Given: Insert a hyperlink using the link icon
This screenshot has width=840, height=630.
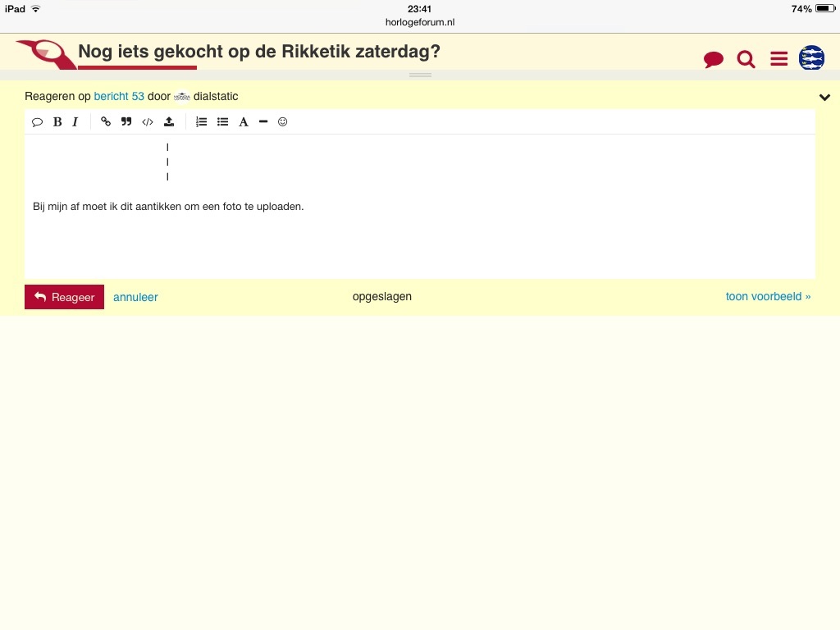Looking at the screenshot, I should 106,122.
